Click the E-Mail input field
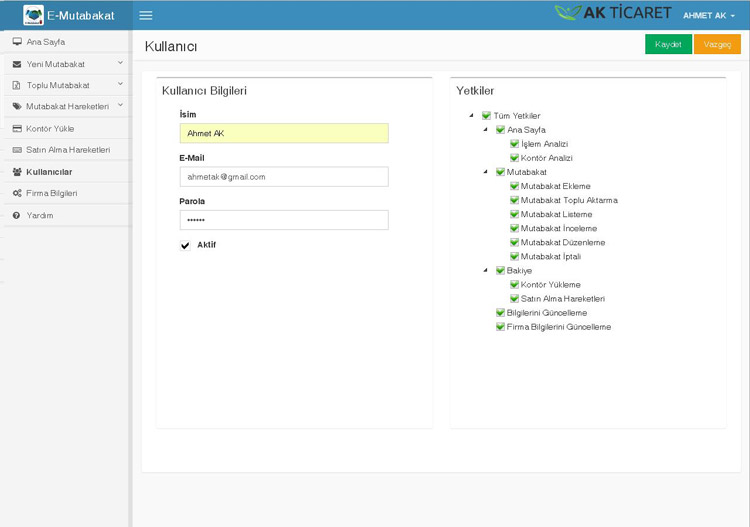Image resolution: width=750 pixels, height=527 pixels. 283,177
